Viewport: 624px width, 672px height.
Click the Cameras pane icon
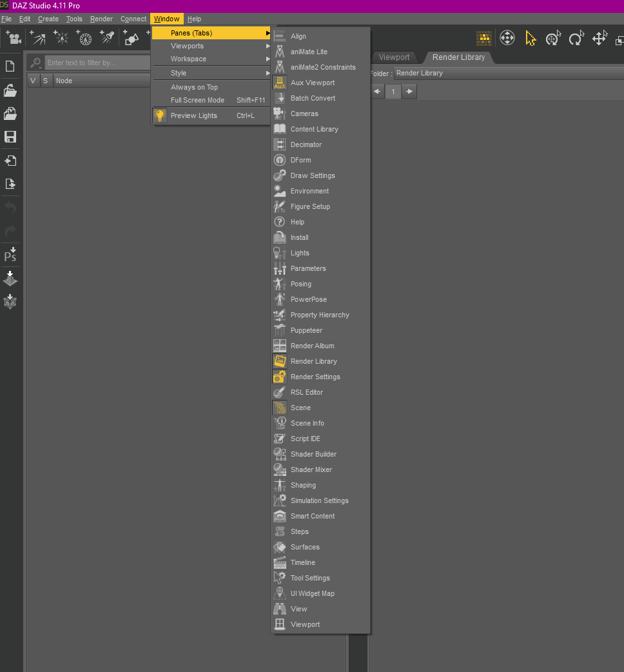pos(280,114)
